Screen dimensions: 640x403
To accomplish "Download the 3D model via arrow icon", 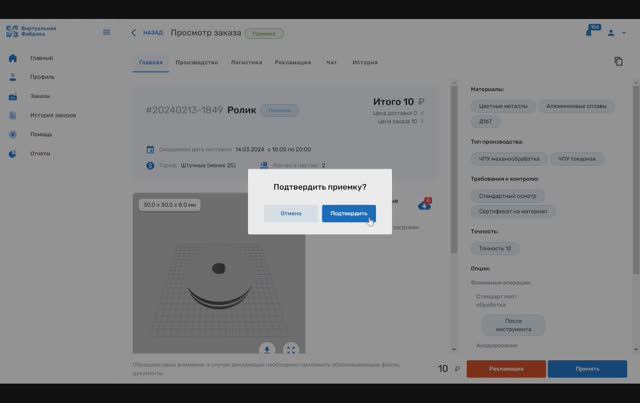I will pyautogui.click(x=267, y=349).
